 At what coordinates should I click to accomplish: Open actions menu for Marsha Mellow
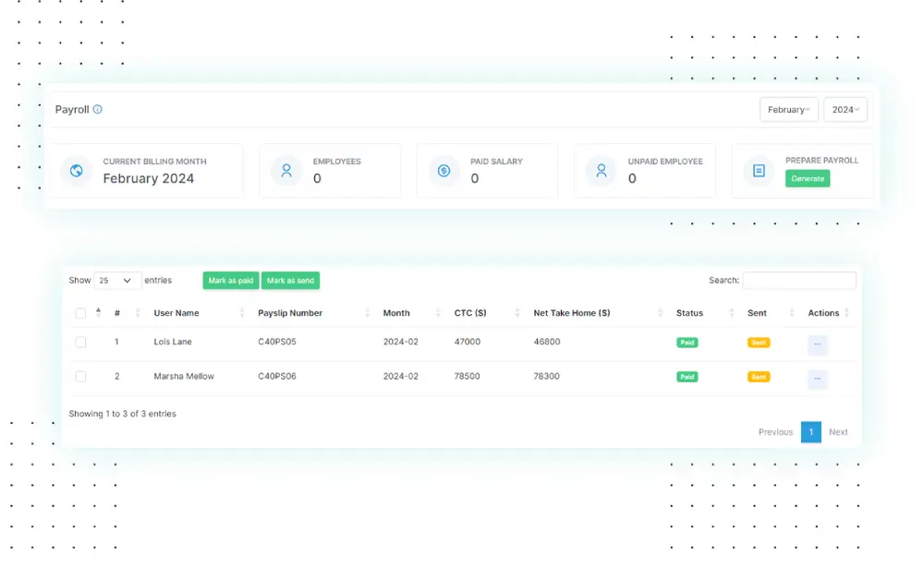pos(817,378)
